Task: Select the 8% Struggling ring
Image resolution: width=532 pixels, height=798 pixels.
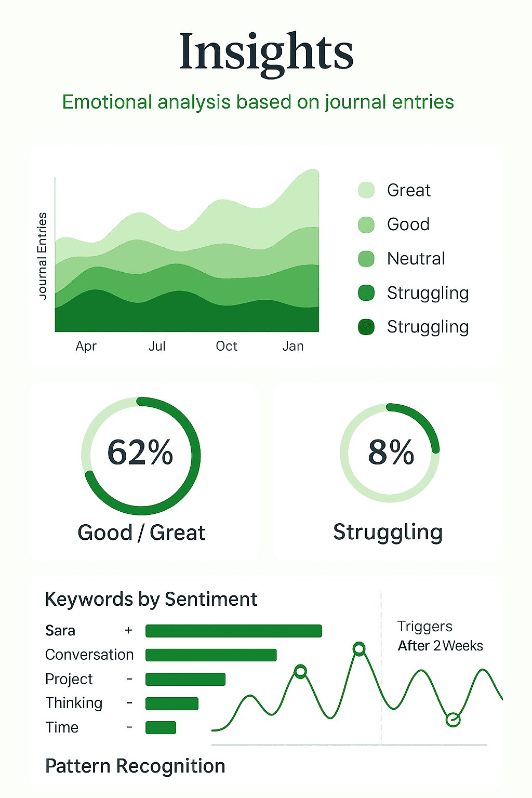Action: pyautogui.click(x=390, y=453)
